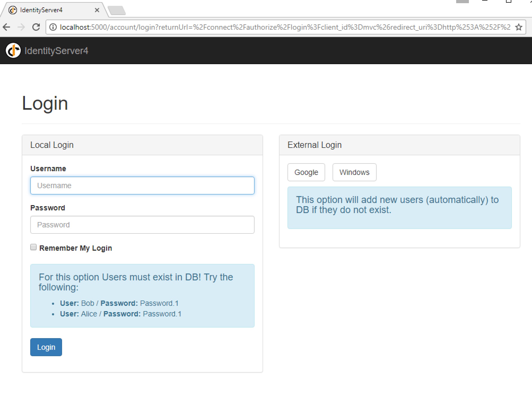
Task: Focus the Username input field
Action: [142, 186]
